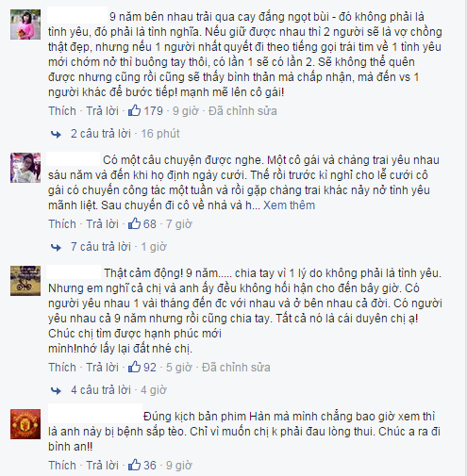Like the six-year love story comment
Viewport: 467px width, 476px height.
[x=62, y=224]
